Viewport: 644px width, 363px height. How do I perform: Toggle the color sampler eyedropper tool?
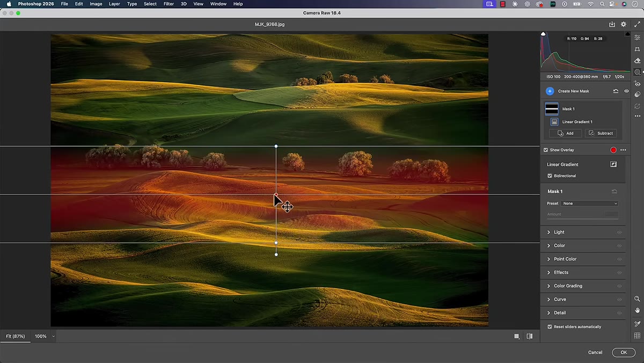coord(637,324)
